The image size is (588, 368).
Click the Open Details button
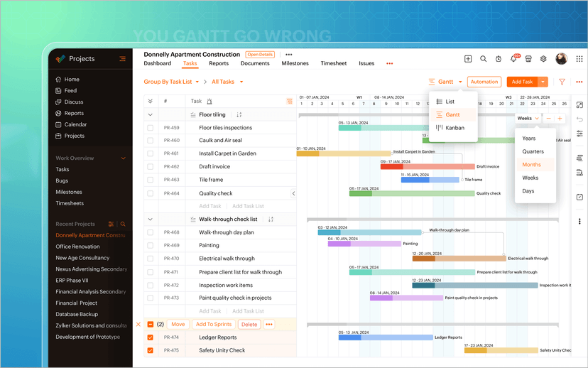(x=260, y=55)
